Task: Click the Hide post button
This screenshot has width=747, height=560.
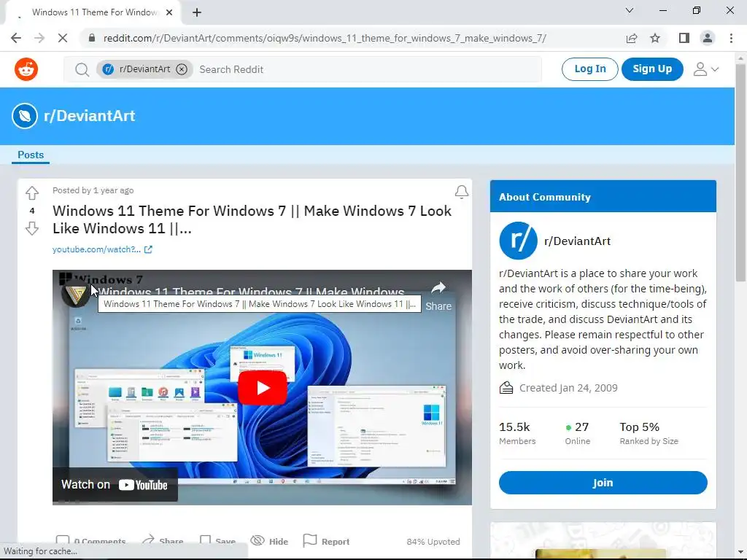Action: (x=270, y=542)
